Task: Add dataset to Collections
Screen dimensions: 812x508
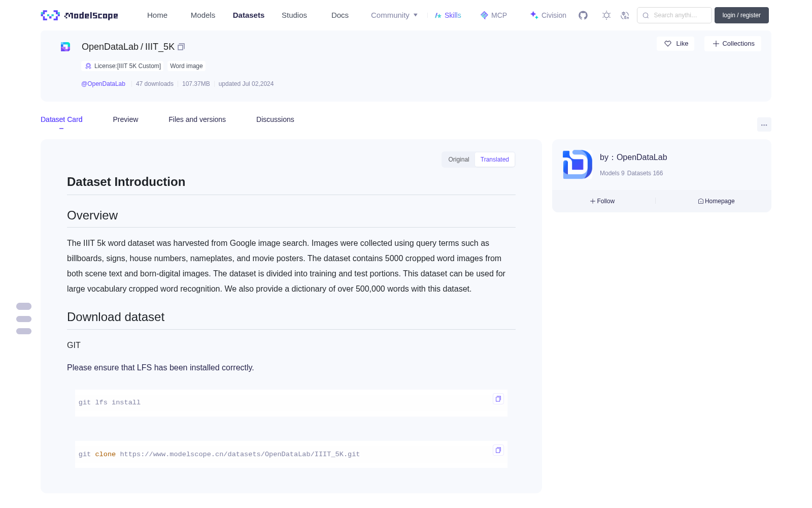Action: [x=733, y=44]
